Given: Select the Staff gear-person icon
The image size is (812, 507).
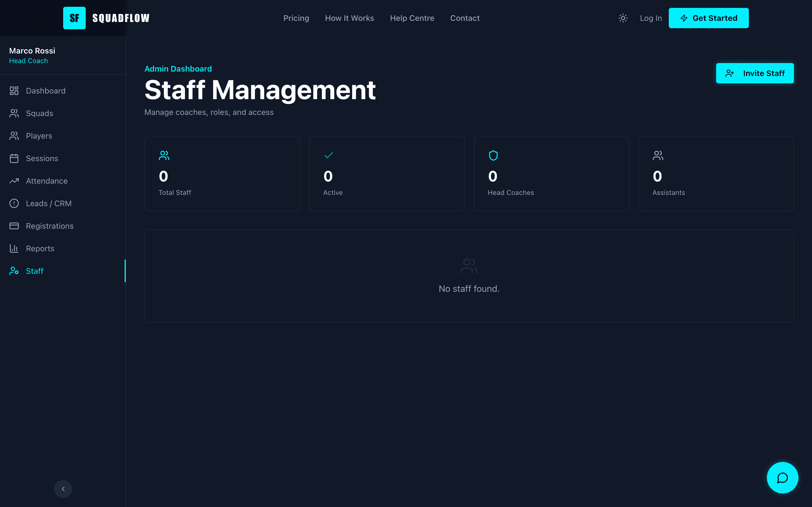Looking at the screenshot, I should point(14,271).
